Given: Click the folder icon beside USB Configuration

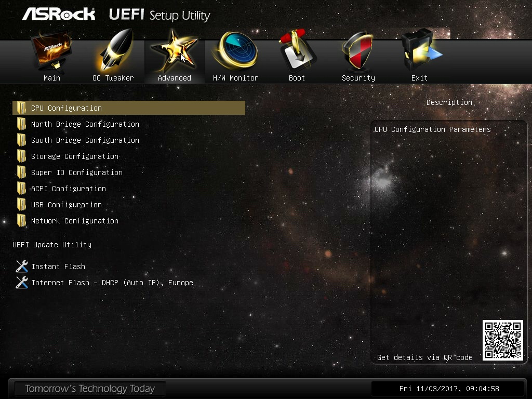Looking at the screenshot, I should coord(21,205).
